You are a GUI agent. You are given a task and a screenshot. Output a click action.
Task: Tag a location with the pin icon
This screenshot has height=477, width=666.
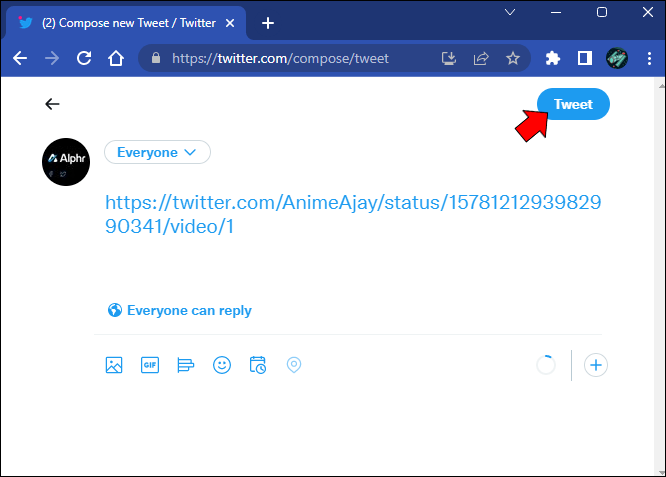pyautogui.click(x=294, y=365)
